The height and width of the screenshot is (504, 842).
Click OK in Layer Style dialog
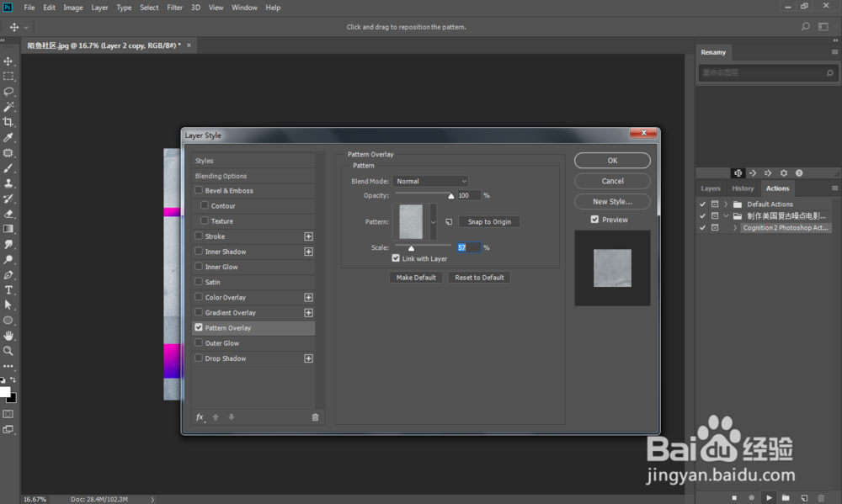[612, 161]
